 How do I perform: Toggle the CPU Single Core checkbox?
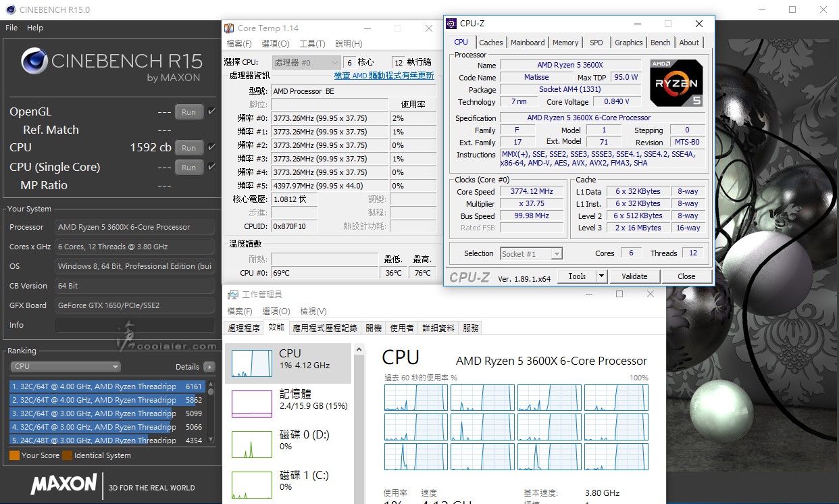(211, 166)
